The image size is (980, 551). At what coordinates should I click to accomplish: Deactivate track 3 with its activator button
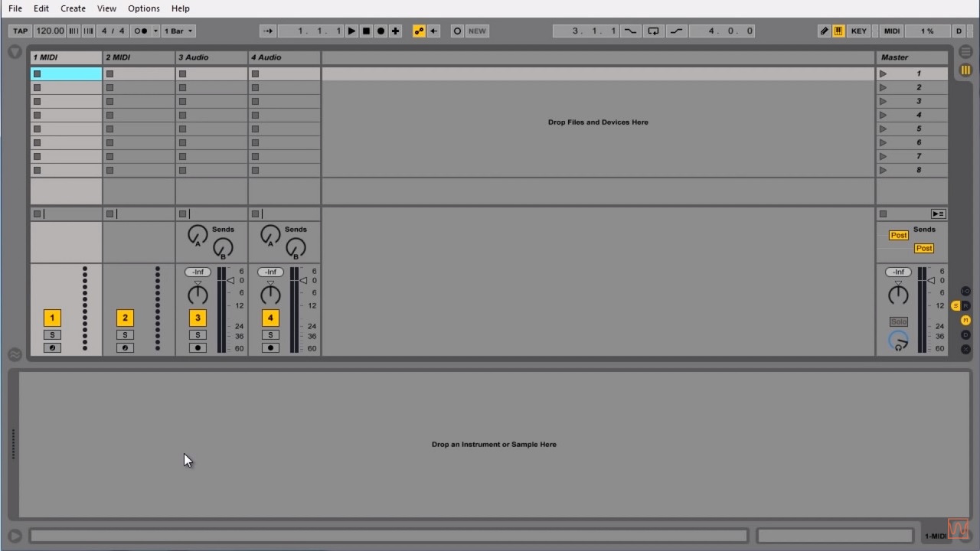[198, 318]
